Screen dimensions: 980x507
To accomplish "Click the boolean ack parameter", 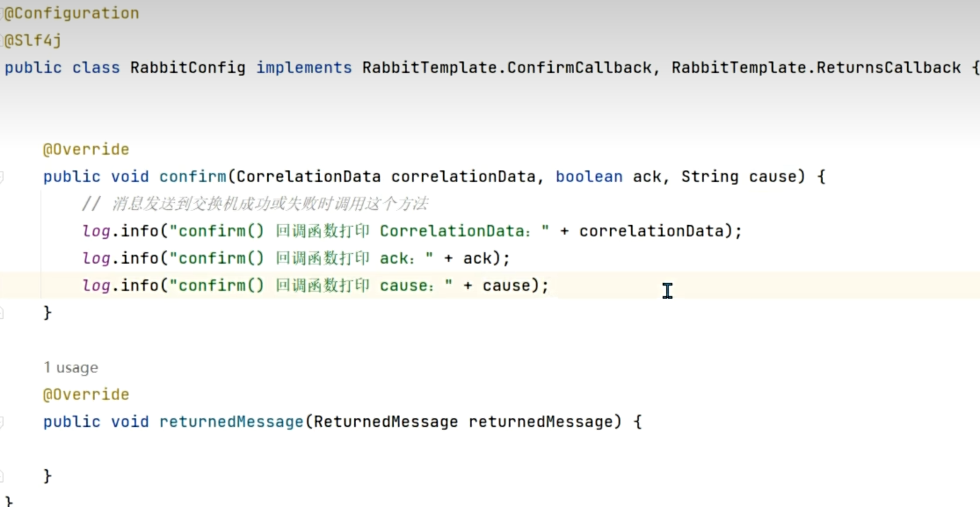I will pyautogui.click(x=608, y=177).
